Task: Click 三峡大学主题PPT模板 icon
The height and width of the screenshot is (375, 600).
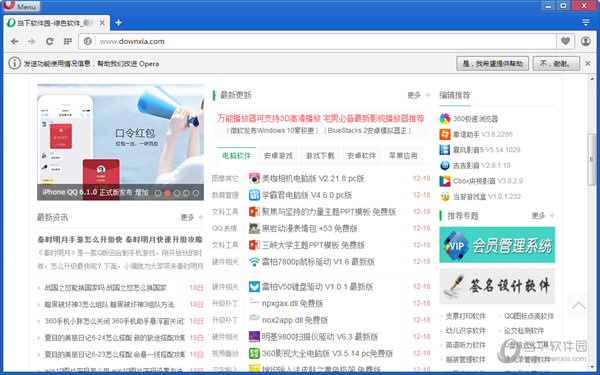Action: [x=254, y=245]
